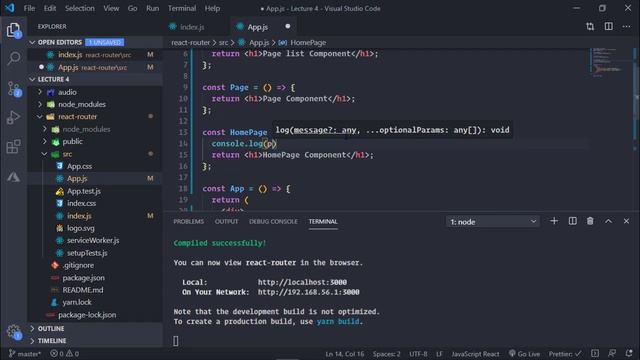Click the compare changes icon in editor toolbar
This screenshot has width=640, height=360.
tap(590, 27)
